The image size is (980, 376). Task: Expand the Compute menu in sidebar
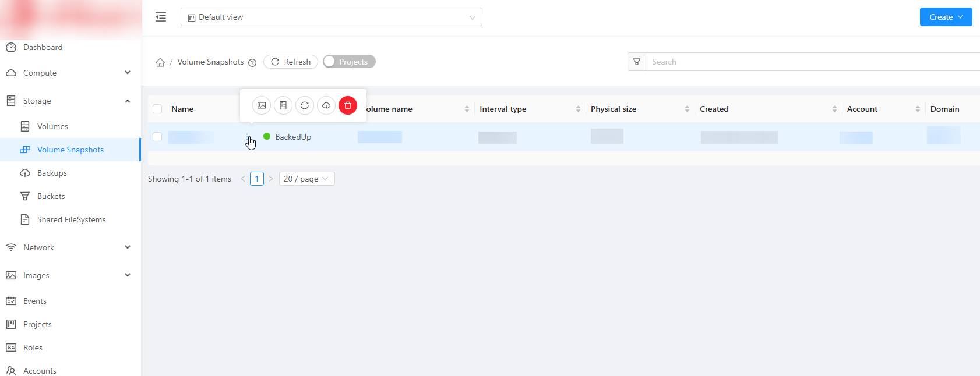[x=70, y=73]
